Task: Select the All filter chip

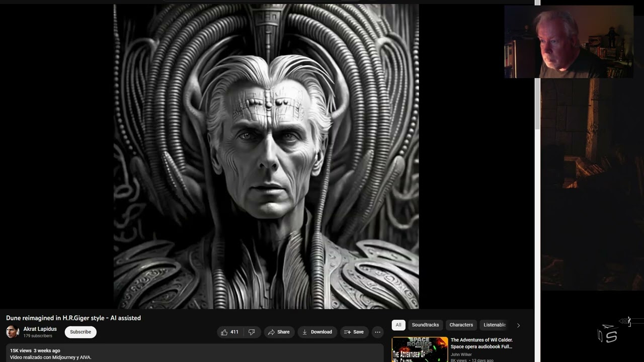Action: point(398,325)
